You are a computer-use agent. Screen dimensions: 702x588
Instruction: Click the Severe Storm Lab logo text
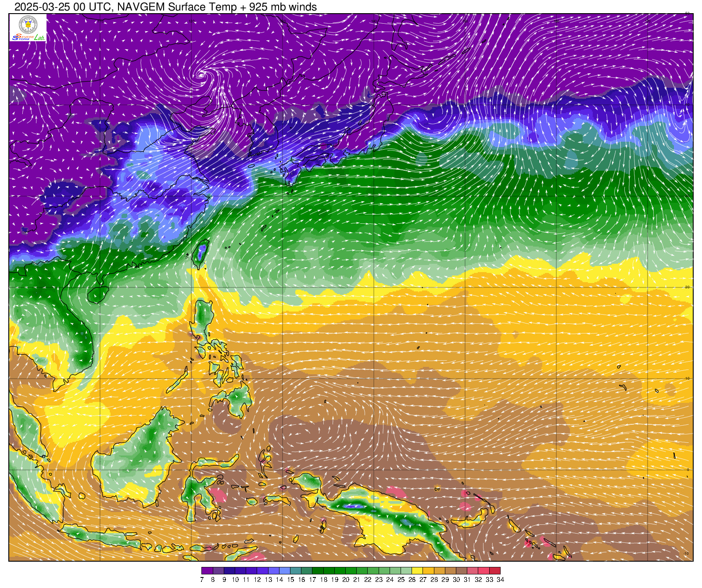point(28,37)
